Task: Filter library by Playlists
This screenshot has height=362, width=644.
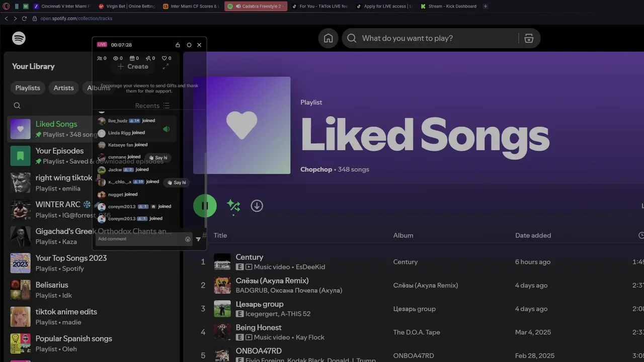Action: 28,88
